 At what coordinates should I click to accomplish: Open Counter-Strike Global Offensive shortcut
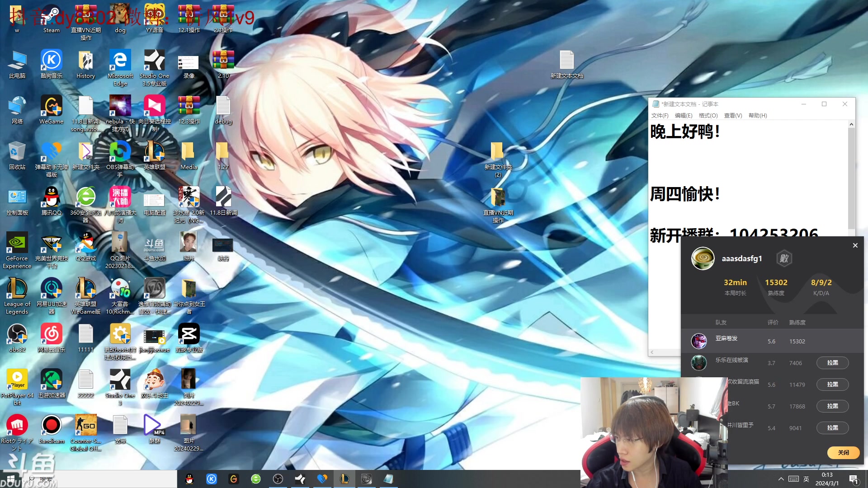tap(85, 432)
